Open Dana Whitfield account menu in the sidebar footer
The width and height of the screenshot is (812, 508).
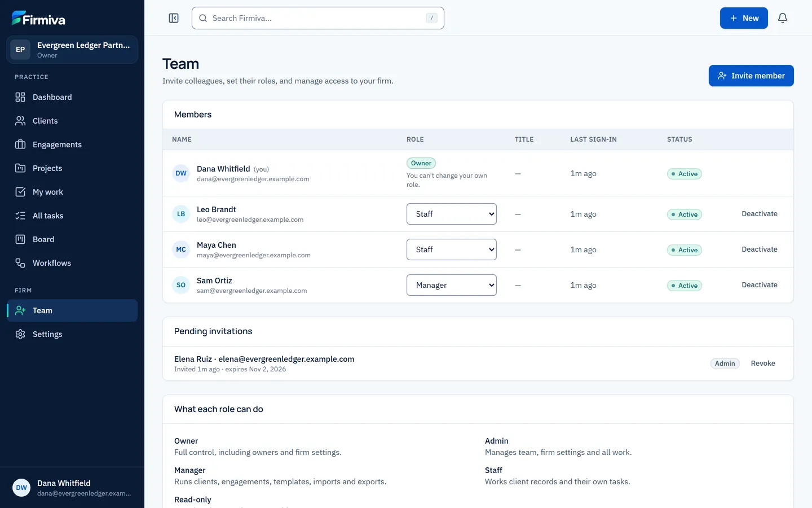[x=72, y=488]
